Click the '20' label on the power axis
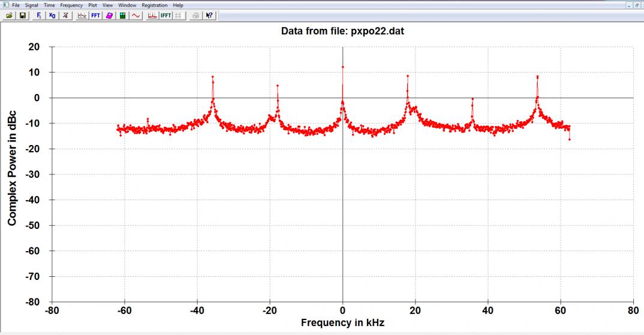 (x=34, y=47)
